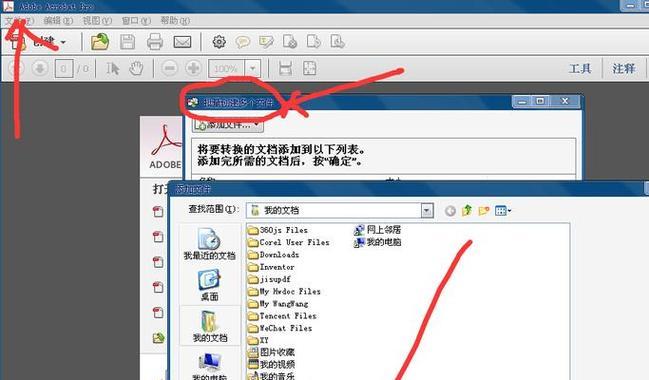
Task: Click the Save floppy disk icon
Action: (127, 42)
